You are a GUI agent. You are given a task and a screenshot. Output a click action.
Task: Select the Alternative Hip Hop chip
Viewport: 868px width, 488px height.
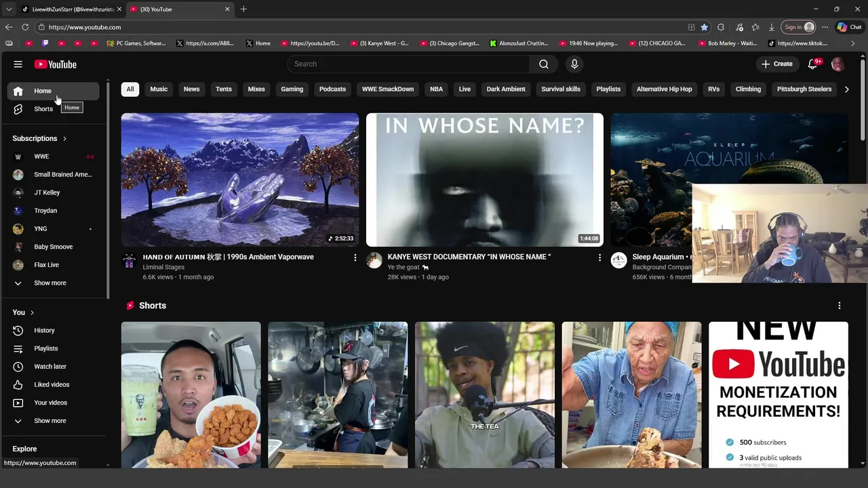(665, 89)
